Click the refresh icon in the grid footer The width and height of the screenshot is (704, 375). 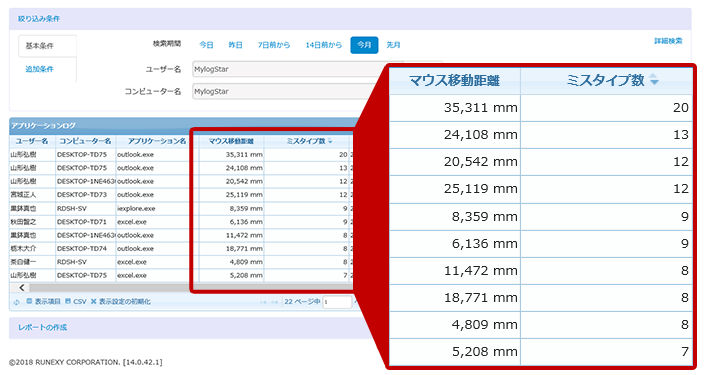tap(17, 302)
